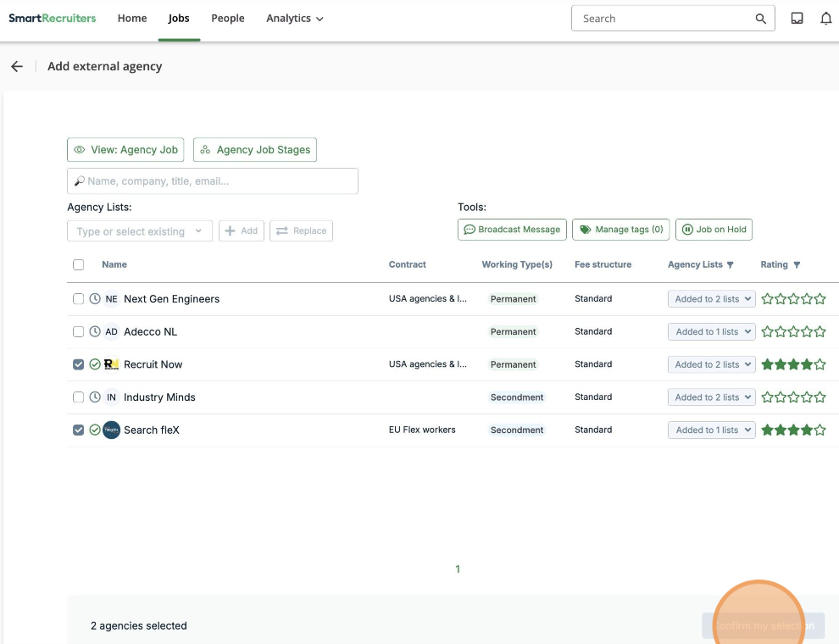The width and height of the screenshot is (839, 644).
Task: Click the Replace button
Action: coord(301,231)
